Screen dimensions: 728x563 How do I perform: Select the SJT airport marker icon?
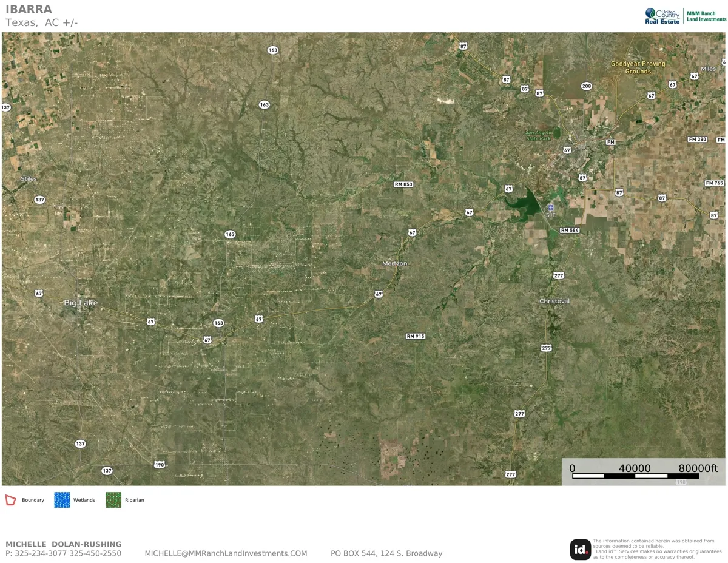click(551, 207)
